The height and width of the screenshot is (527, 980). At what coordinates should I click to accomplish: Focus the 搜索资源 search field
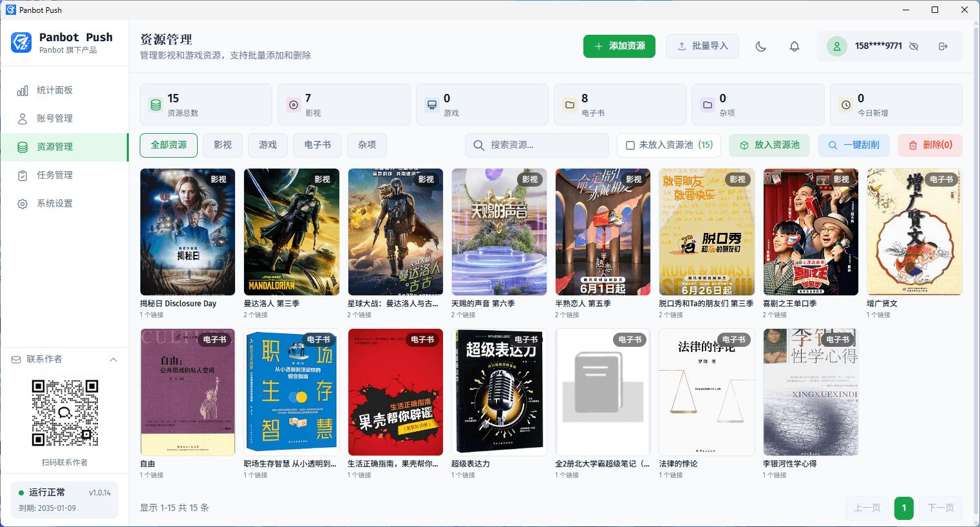(x=537, y=145)
